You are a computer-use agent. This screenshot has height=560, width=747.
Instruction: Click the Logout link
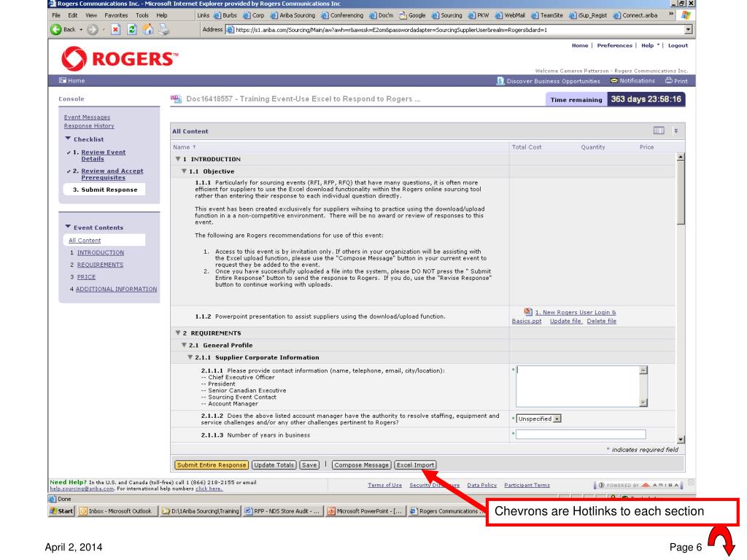(678, 45)
